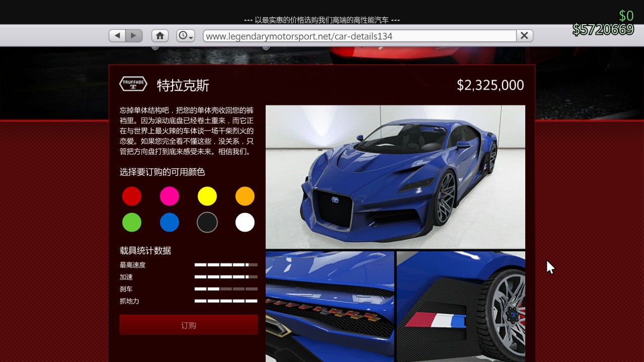Click the $2,325,000 price text
Viewport: 644px width, 362px height.
coord(491,85)
